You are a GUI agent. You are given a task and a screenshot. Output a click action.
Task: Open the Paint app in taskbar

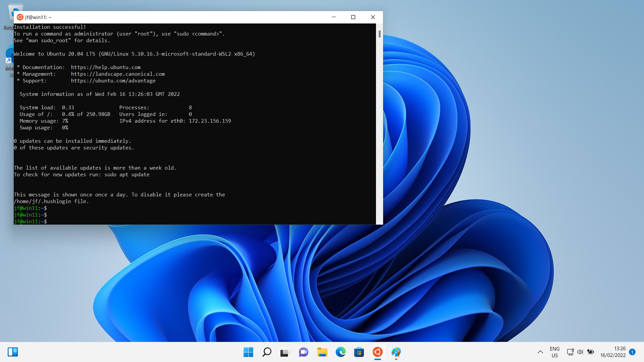396,352
